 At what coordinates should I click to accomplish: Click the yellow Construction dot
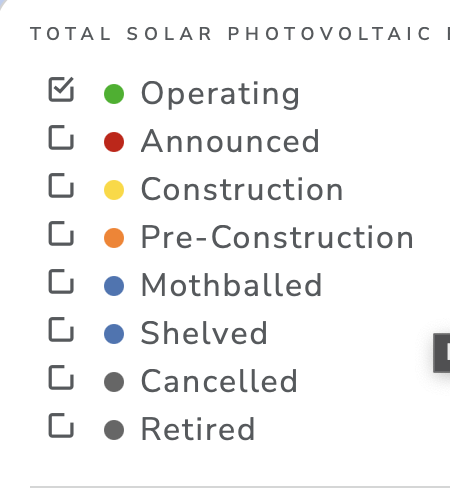click(x=114, y=190)
